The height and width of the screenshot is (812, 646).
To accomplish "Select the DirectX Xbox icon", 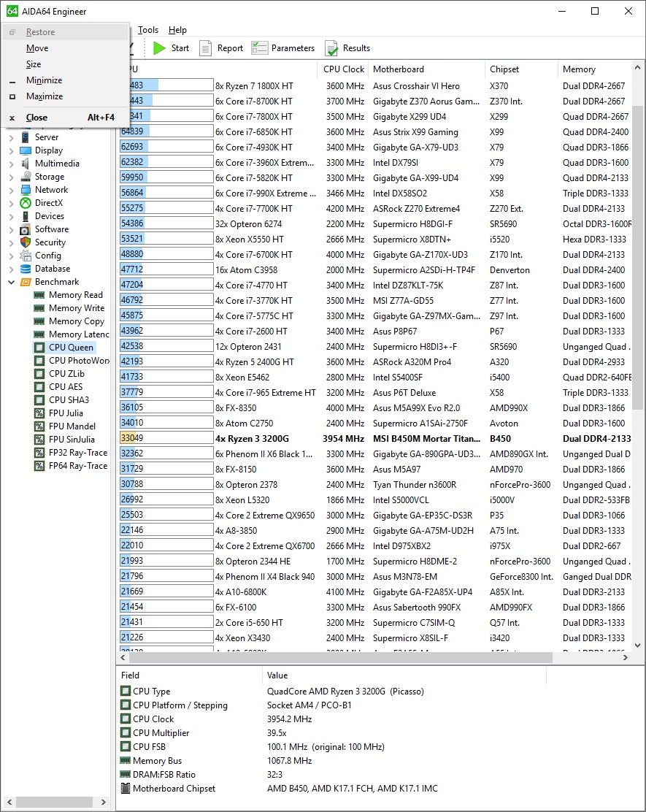I will tap(26, 203).
